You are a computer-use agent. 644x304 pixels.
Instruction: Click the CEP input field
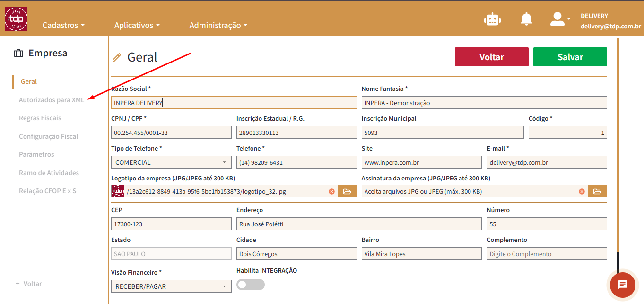[171, 224]
